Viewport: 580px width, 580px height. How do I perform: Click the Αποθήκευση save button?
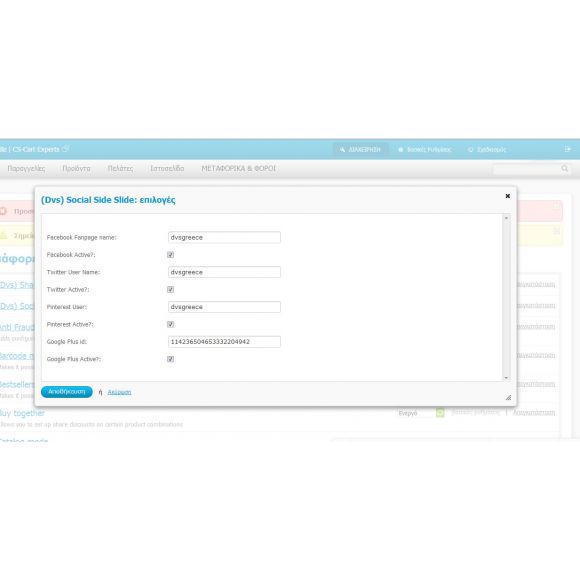click(67, 392)
